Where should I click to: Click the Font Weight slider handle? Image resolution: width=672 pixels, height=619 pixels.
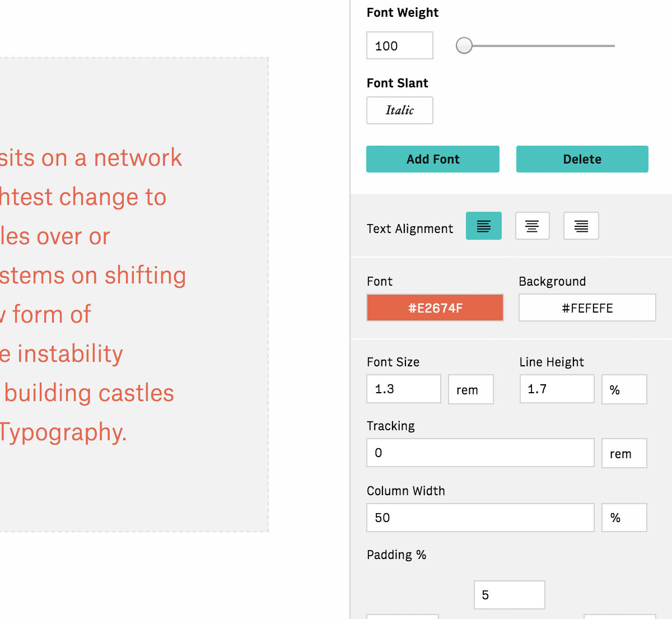click(464, 45)
